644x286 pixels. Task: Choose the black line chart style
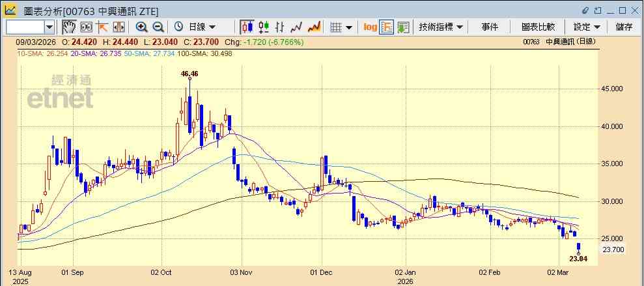(x=296, y=27)
